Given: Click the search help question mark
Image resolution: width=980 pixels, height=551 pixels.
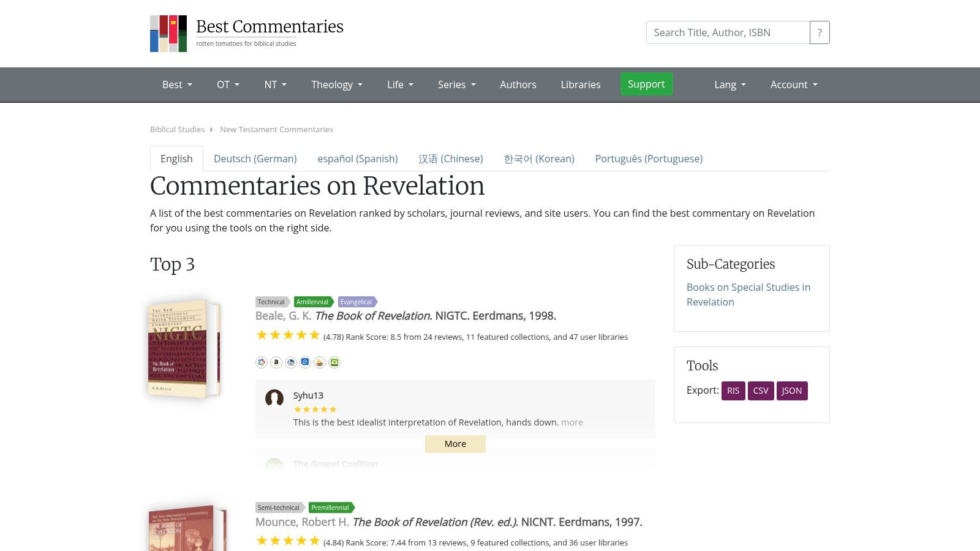Looking at the screenshot, I should pyautogui.click(x=820, y=32).
